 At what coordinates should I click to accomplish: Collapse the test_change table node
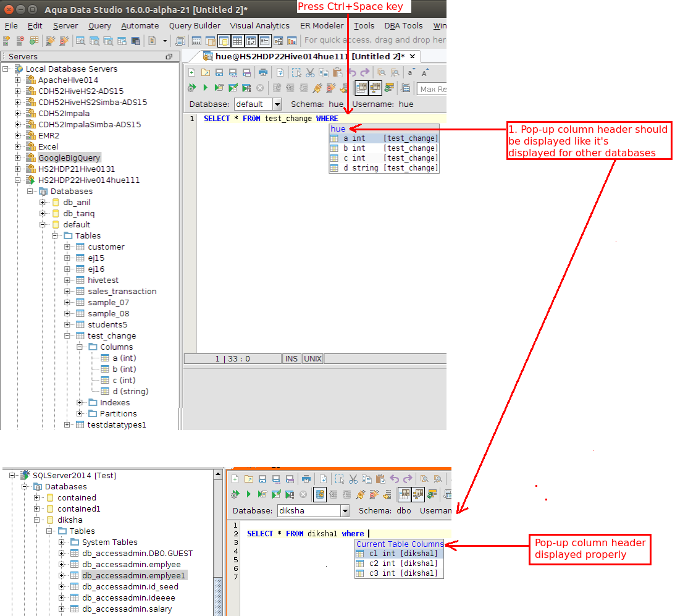(x=67, y=336)
